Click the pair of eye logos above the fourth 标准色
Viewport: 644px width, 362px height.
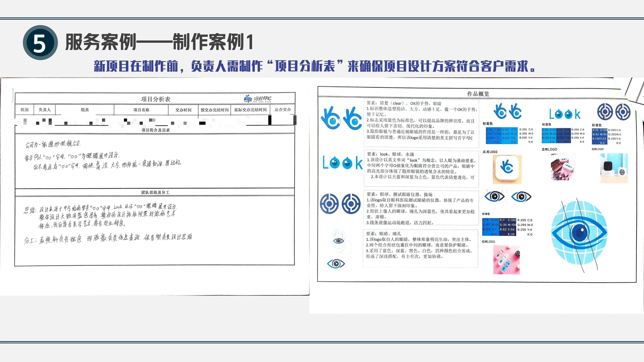click(x=508, y=196)
